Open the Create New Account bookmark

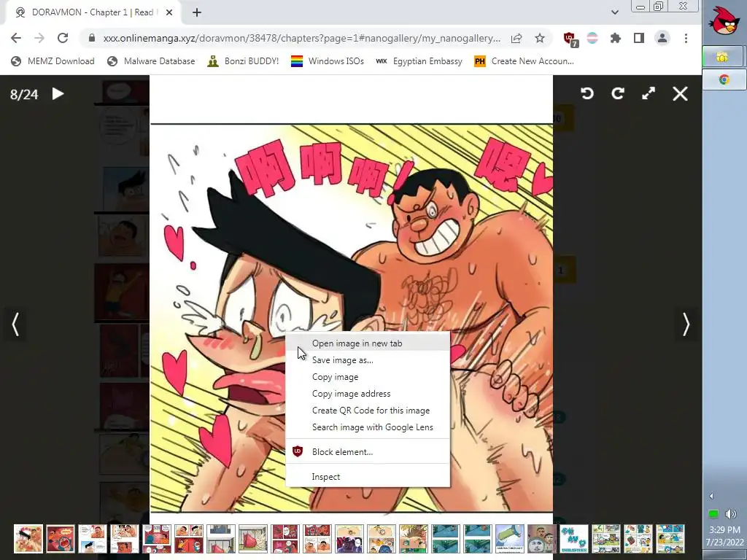tap(524, 61)
